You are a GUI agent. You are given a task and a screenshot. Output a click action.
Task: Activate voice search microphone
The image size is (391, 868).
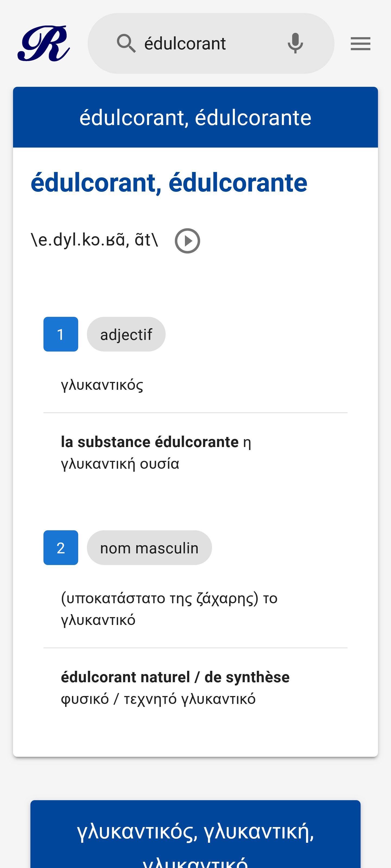pyautogui.click(x=295, y=43)
